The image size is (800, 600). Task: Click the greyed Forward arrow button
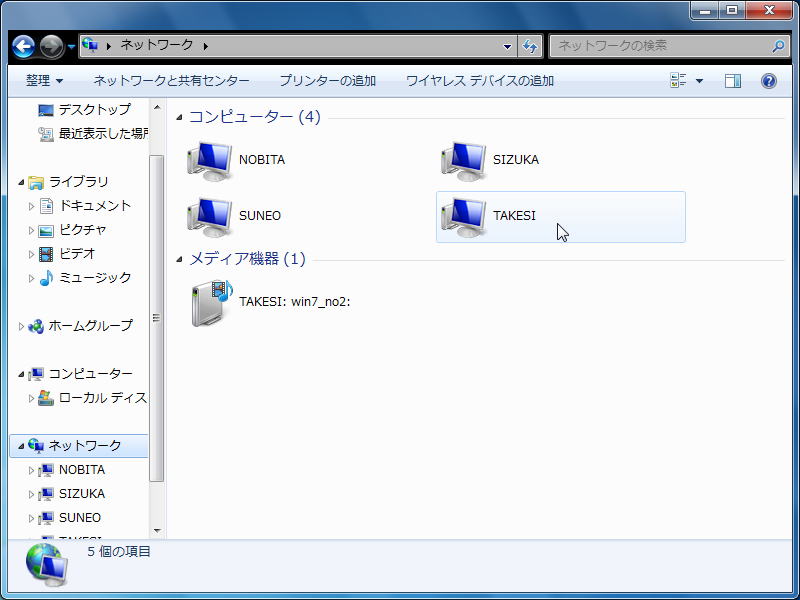[52, 46]
